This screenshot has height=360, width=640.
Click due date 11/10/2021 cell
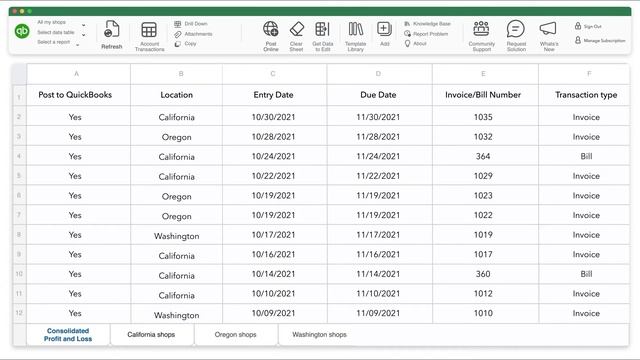coord(379,293)
